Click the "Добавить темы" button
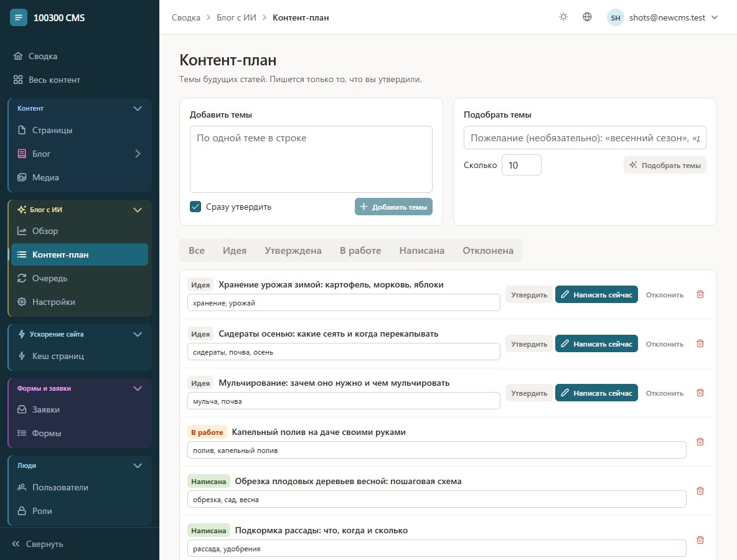737x560 pixels. [393, 207]
